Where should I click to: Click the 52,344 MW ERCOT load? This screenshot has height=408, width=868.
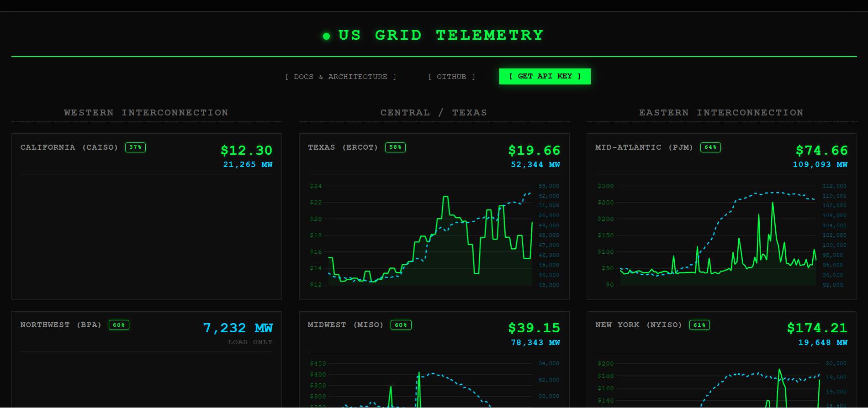(535, 164)
